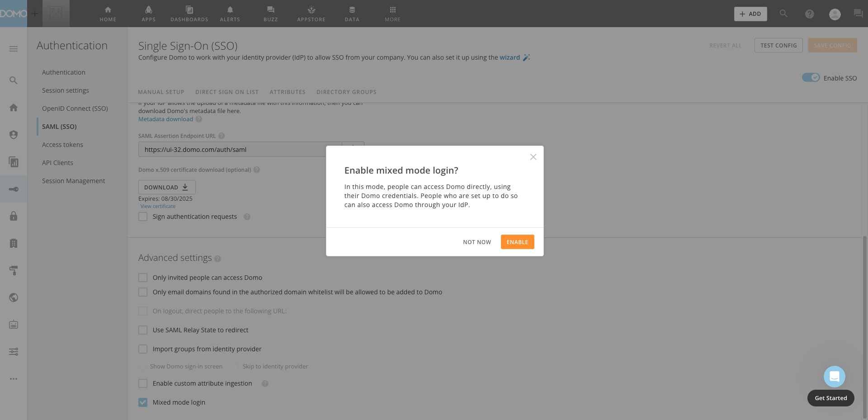Check Only invited people can access Domo
Viewport: 868px width, 420px height.
pos(143,277)
